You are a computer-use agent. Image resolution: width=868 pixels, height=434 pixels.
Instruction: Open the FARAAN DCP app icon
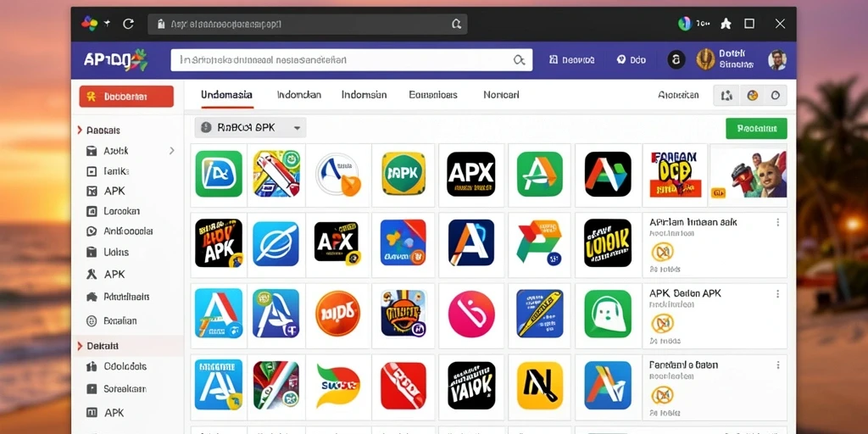pyautogui.click(x=675, y=173)
